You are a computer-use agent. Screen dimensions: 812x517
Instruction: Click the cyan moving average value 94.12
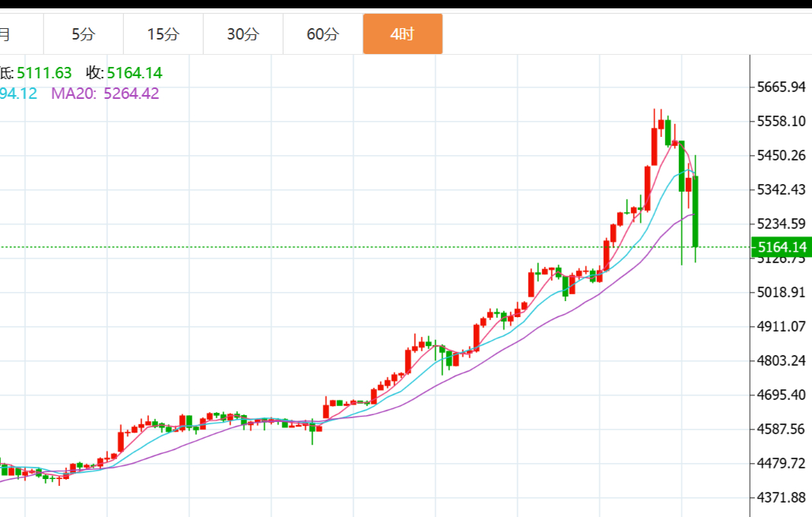tap(18, 94)
